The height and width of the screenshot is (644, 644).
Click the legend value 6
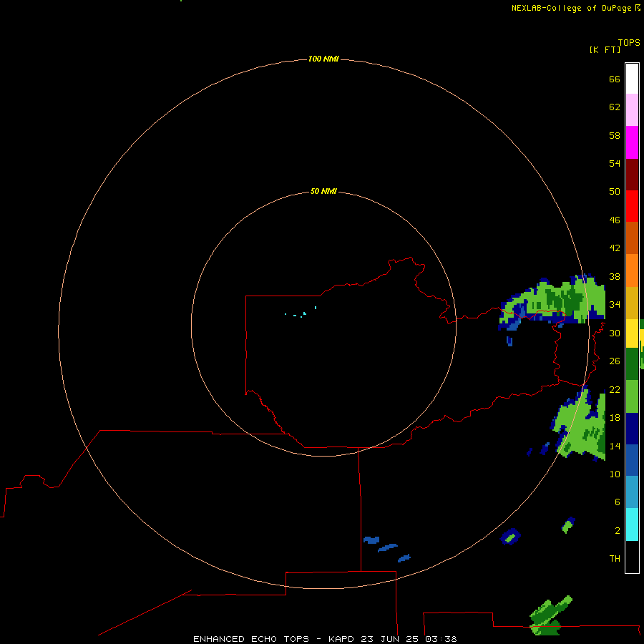point(618,502)
